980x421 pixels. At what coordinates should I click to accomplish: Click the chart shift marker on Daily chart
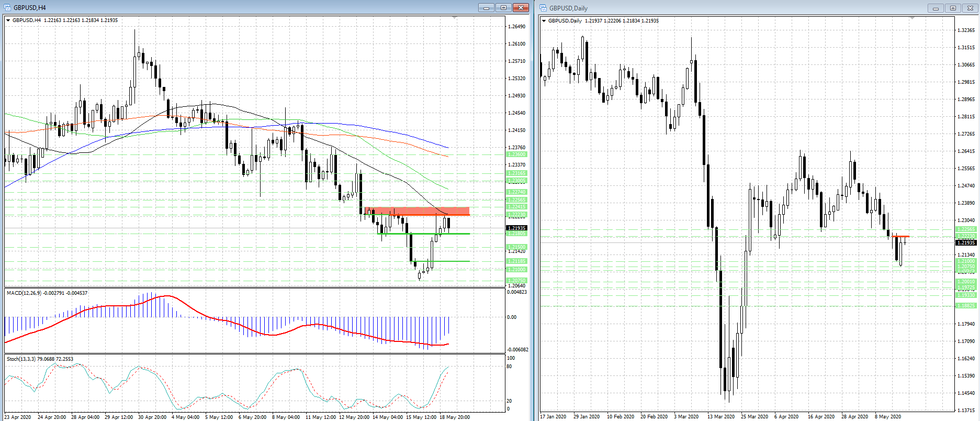(912, 19)
